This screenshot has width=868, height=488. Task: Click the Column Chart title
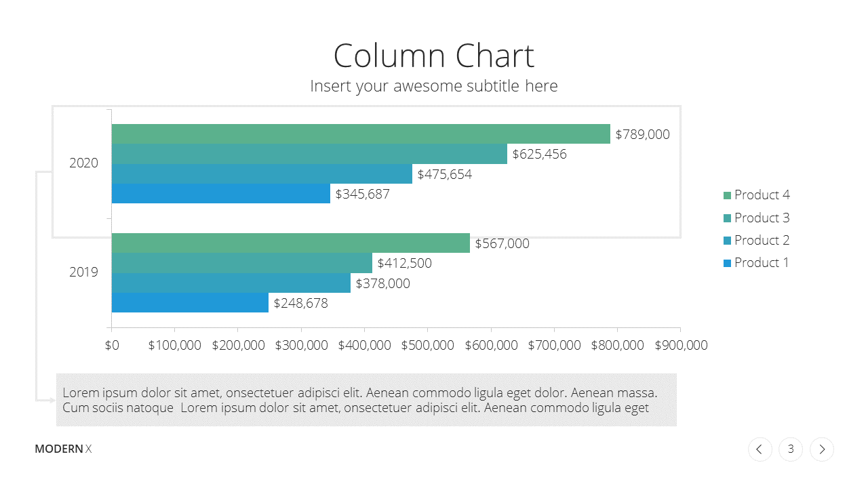pyautogui.click(x=434, y=56)
